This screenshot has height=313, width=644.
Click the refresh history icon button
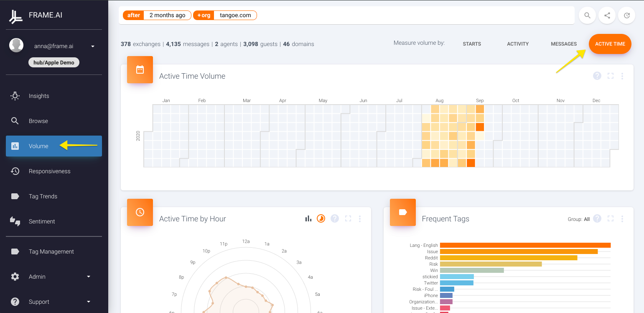tap(627, 15)
